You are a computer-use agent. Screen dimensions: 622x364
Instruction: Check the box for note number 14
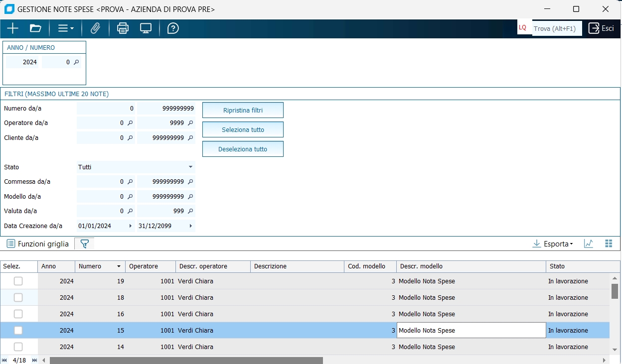(18, 347)
